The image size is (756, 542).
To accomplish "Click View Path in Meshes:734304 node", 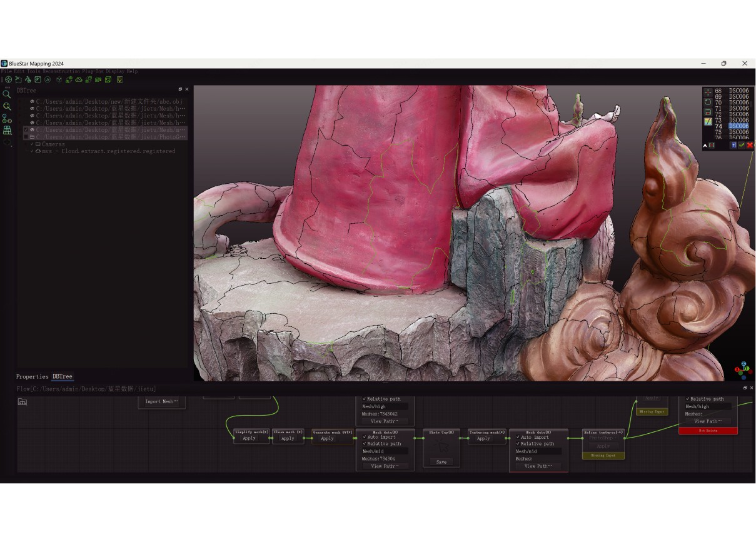I will [x=385, y=466].
